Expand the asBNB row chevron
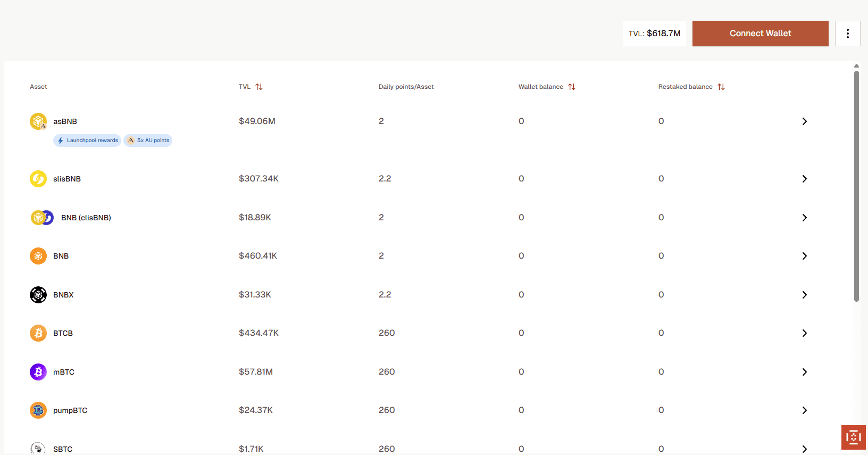 click(x=804, y=121)
